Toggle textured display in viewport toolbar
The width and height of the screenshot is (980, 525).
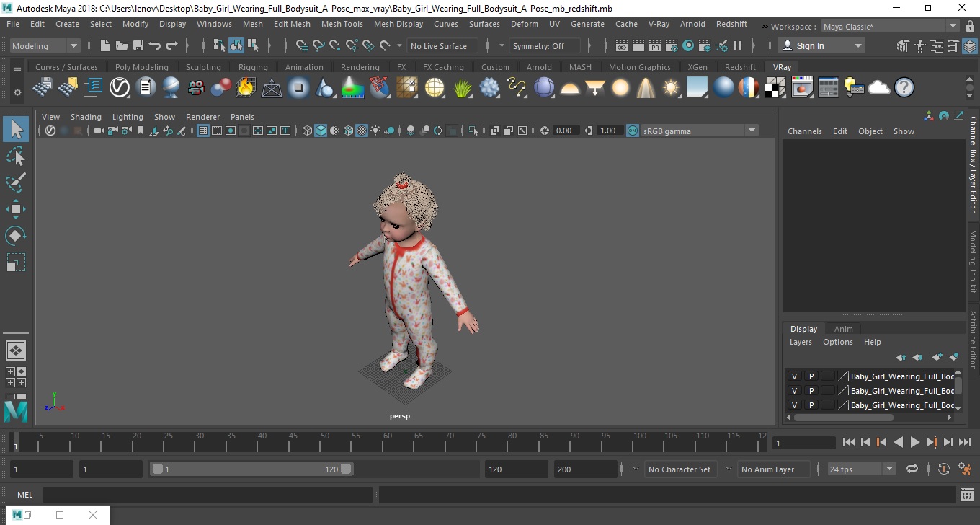pyautogui.click(x=362, y=131)
